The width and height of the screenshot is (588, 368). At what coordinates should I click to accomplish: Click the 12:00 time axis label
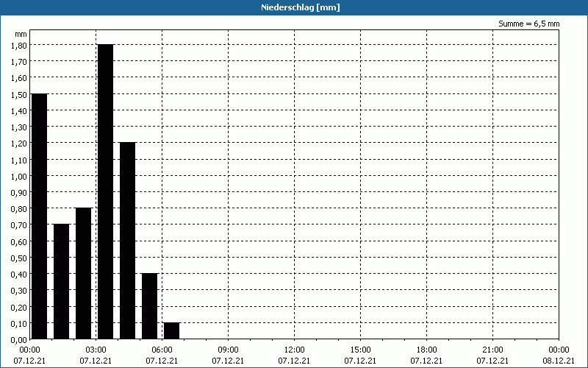pyautogui.click(x=295, y=350)
